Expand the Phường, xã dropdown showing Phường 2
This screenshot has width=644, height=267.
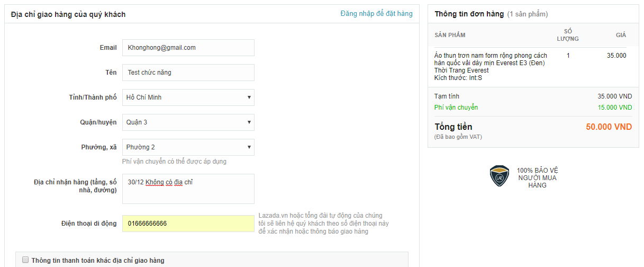tap(188, 147)
